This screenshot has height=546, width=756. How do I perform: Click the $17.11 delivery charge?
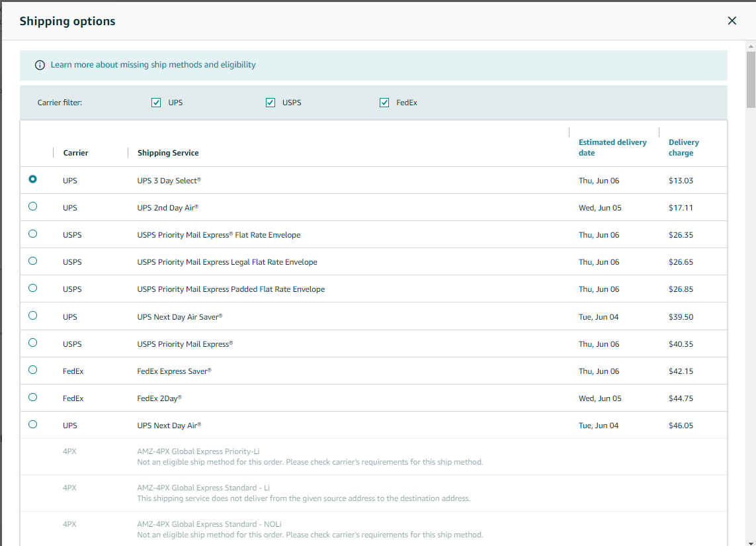[681, 208]
